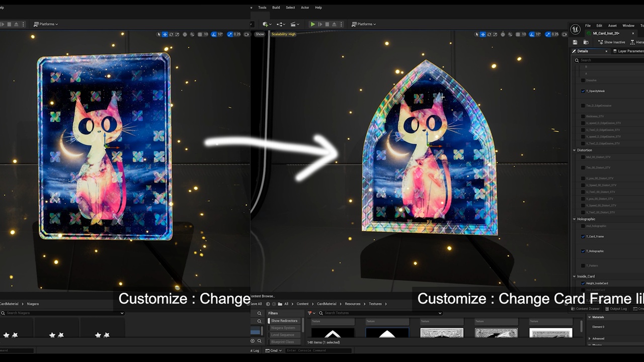Activate the Translate gizmo in left viewport
The width and height of the screenshot is (644, 362).
click(x=165, y=34)
